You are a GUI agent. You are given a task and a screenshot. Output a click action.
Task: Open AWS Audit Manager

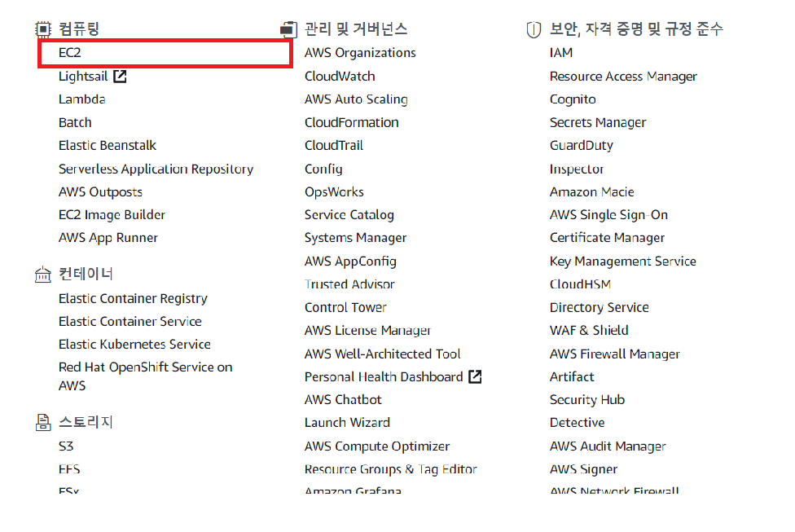point(608,446)
